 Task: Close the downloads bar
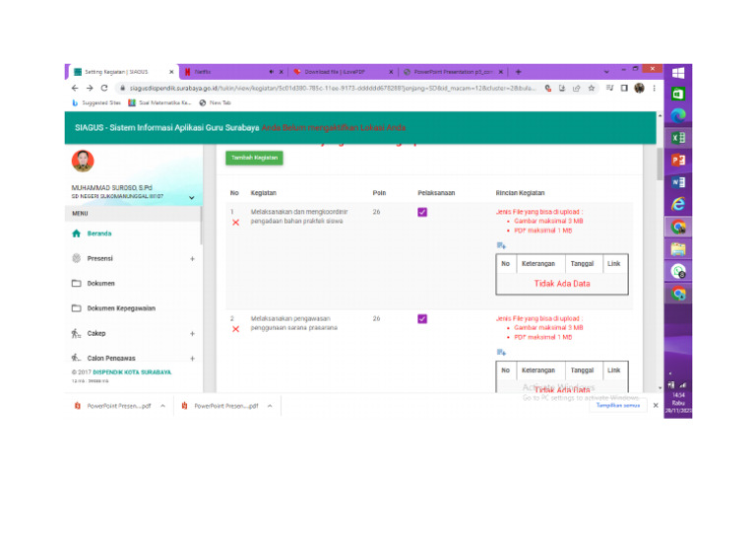pyautogui.click(x=656, y=406)
